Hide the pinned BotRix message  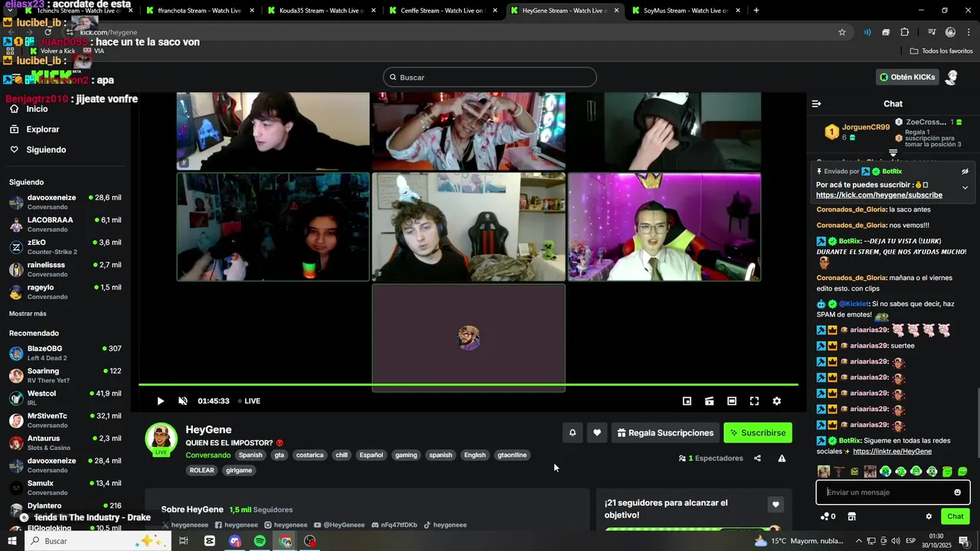[x=965, y=171]
